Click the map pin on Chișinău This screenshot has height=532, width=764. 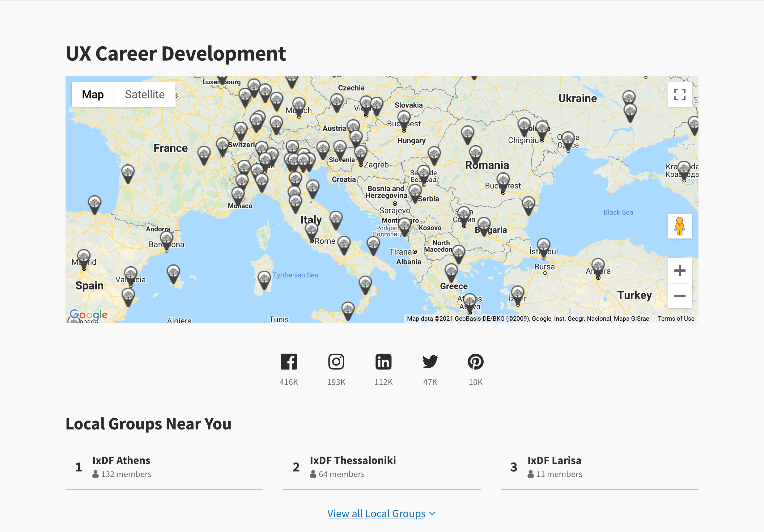pyautogui.click(x=542, y=130)
